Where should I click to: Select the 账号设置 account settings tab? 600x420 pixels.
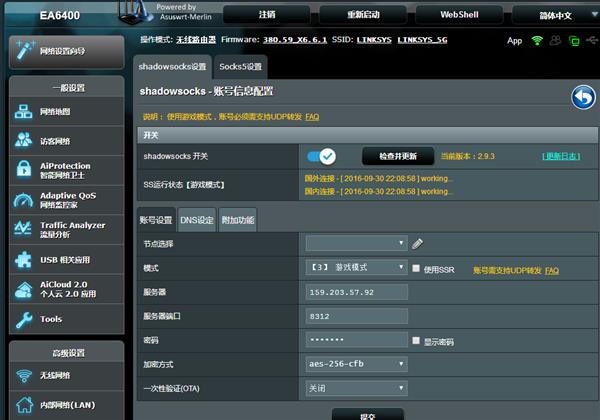pyautogui.click(x=156, y=220)
